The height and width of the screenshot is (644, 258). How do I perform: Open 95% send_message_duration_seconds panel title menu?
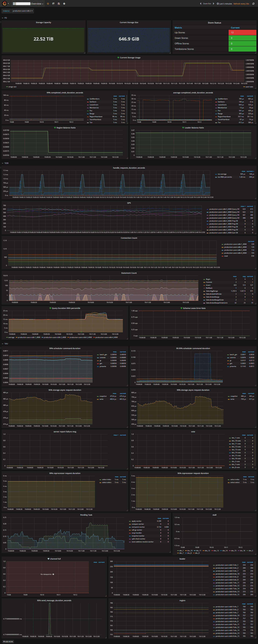(x=54, y=600)
